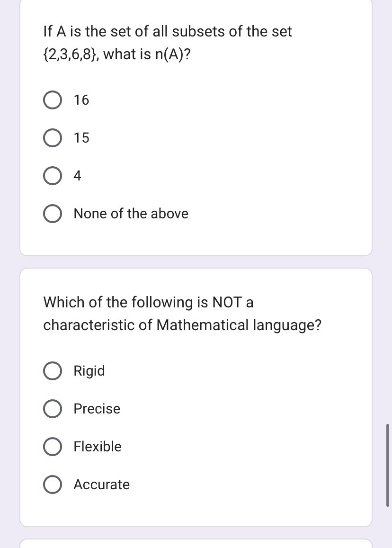Select the "None of the above" radio button
The height and width of the screenshot is (548, 392).
[52, 213]
